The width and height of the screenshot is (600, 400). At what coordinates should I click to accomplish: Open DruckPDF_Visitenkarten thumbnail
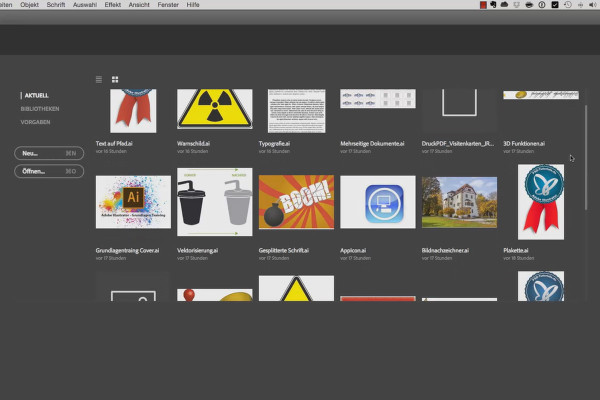pos(459,111)
